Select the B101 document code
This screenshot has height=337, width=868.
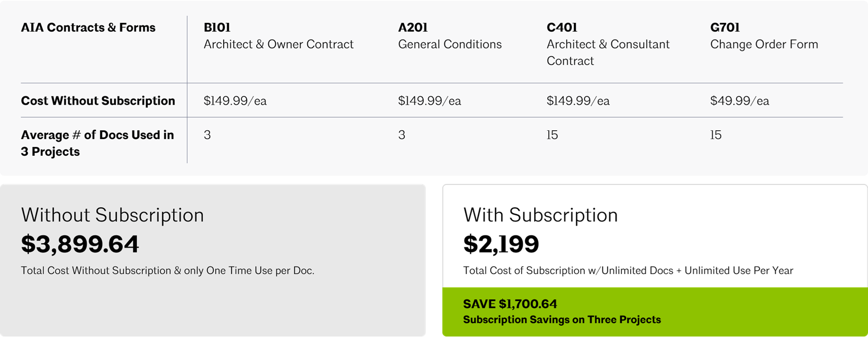pyautogui.click(x=217, y=27)
